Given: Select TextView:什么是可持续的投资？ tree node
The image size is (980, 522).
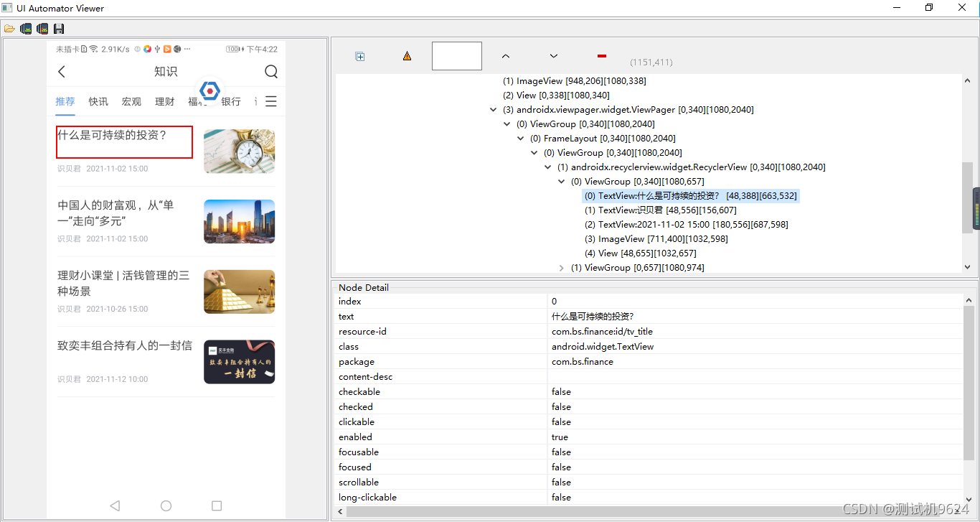Looking at the screenshot, I should (690, 196).
